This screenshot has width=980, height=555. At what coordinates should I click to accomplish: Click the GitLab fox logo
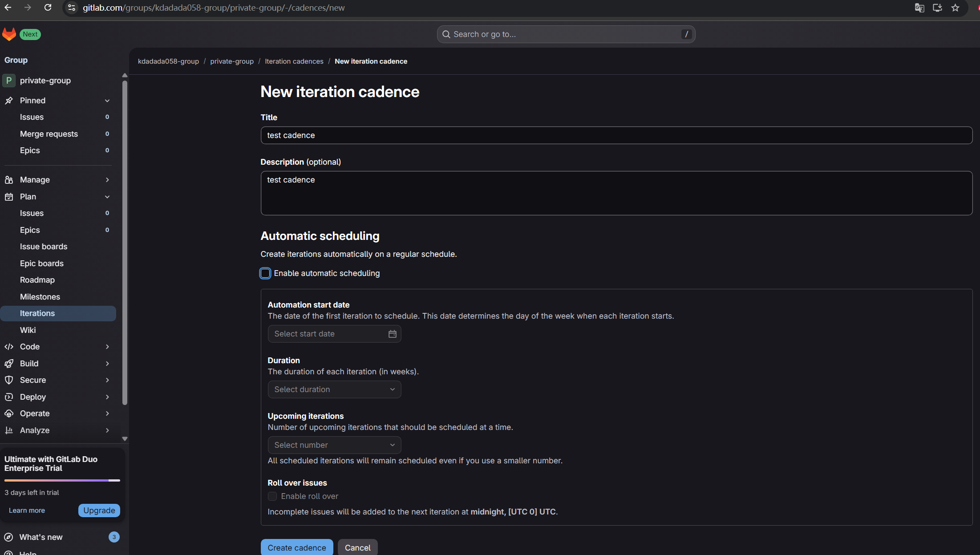[x=9, y=34]
